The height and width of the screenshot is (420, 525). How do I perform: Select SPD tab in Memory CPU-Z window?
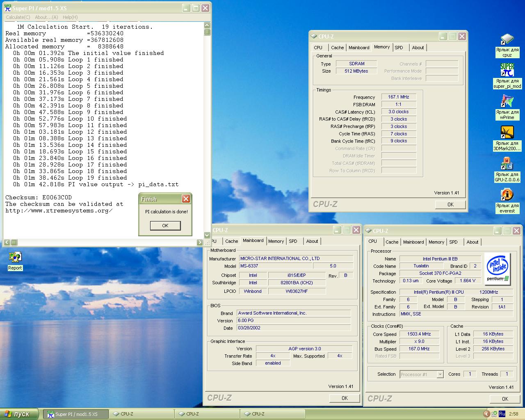click(x=399, y=48)
